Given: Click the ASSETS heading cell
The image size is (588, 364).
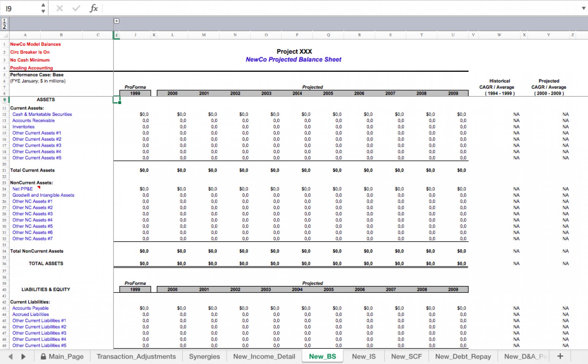Looking at the screenshot, I should pyautogui.click(x=46, y=100).
